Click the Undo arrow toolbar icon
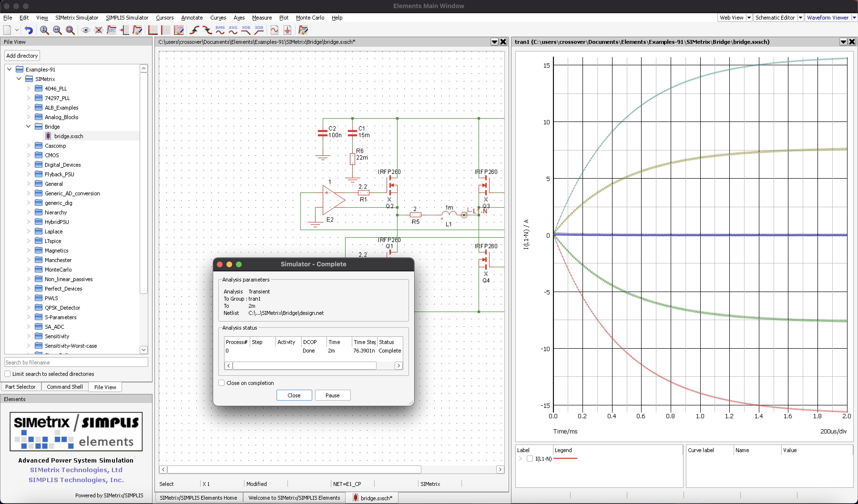Screen dimensions: 858x504 coord(29,30)
